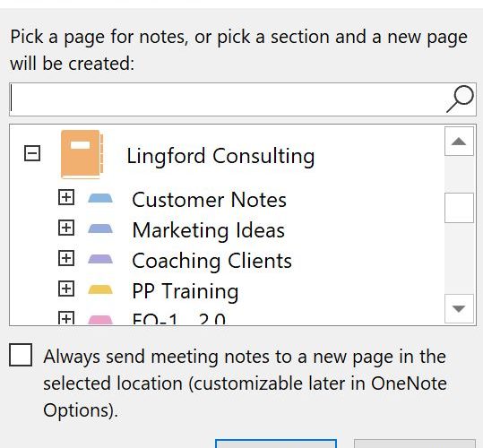Image resolution: width=483 pixels, height=448 pixels.
Task: Click into the page search field
Action: point(228,99)
